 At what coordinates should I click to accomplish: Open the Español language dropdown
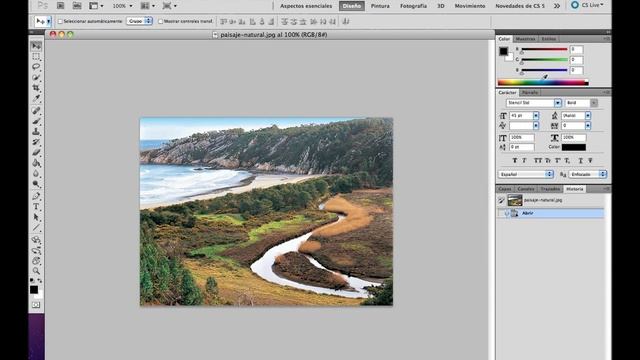pos(525,174)
